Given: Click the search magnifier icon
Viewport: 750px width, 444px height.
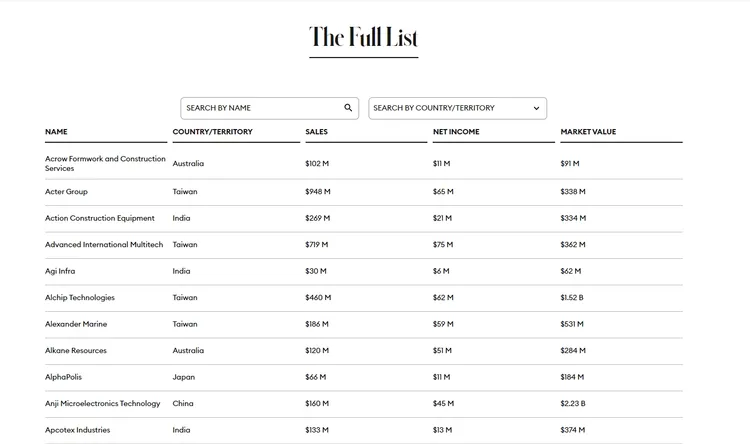Looking at the screenshot, I should coord(348,108).
